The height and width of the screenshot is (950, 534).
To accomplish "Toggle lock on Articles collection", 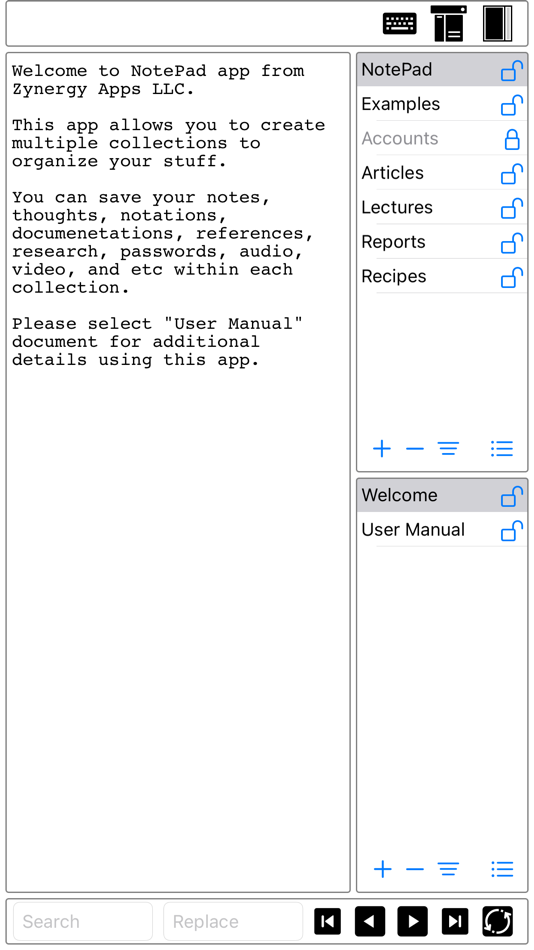I will [x=512, y=174].
